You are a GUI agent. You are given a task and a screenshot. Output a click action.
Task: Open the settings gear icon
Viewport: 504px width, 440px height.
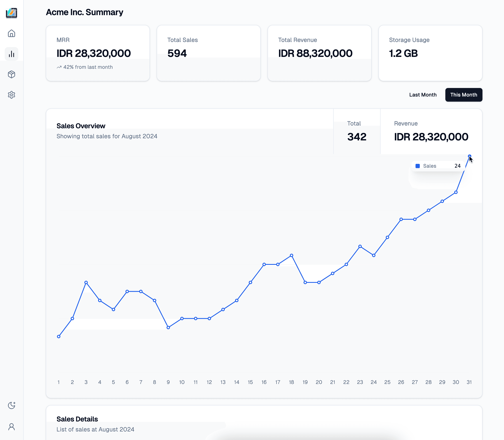[12, 95]
